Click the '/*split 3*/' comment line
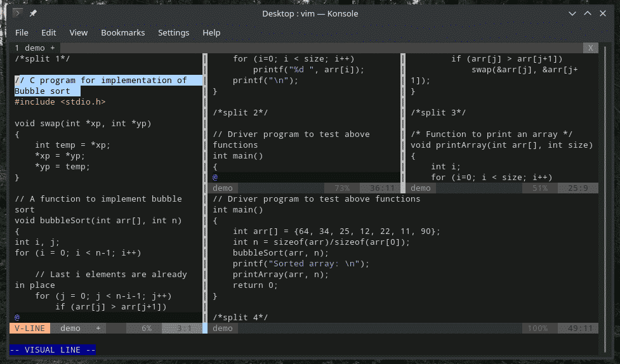 (439, 113)
